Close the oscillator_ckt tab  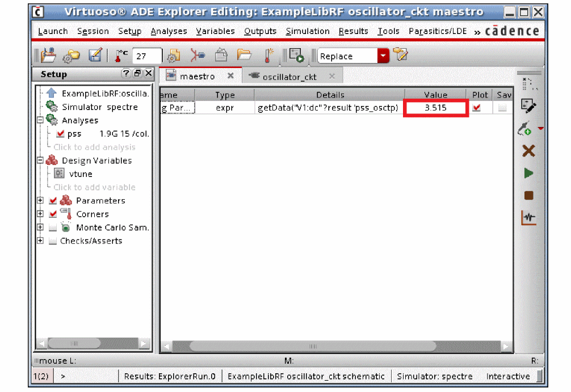331,76
